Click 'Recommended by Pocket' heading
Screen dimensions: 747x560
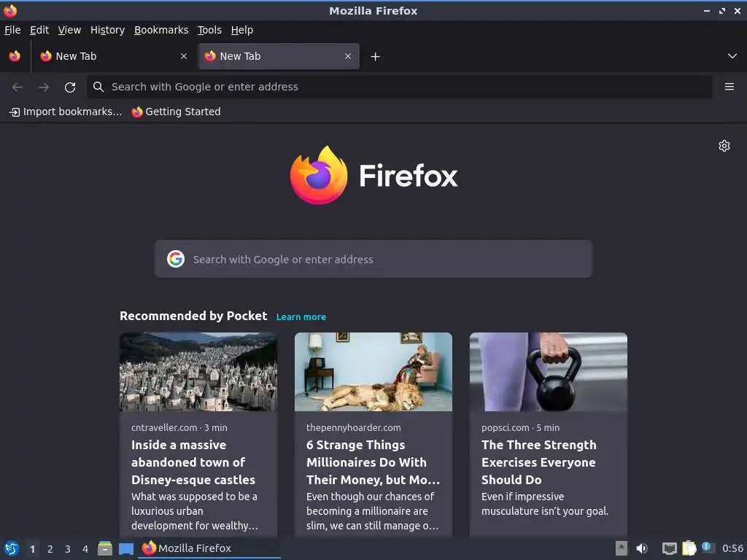click(193, 316)
